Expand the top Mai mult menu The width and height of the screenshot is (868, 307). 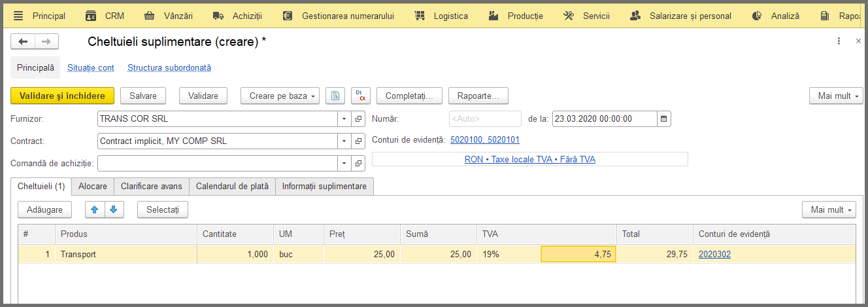click(836, 96)
